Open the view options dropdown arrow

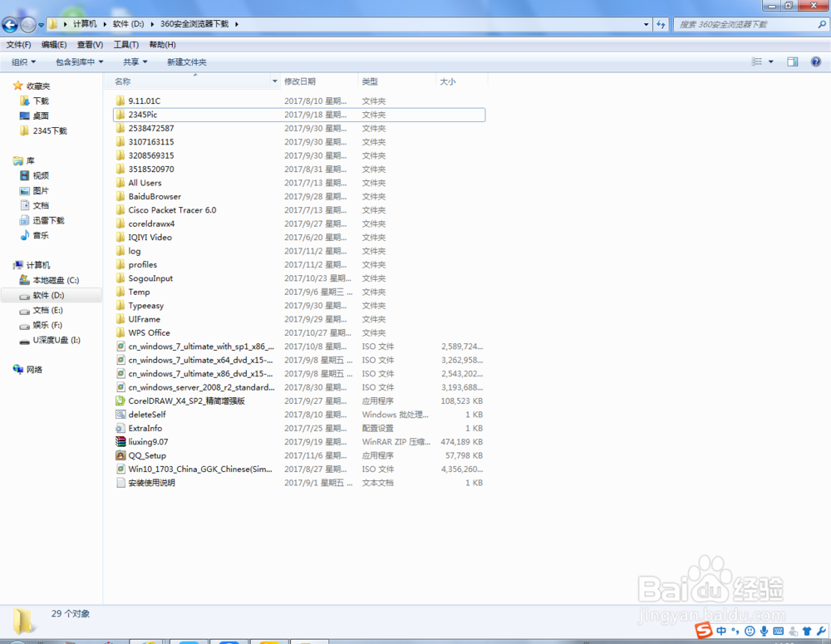coord(771,62)
